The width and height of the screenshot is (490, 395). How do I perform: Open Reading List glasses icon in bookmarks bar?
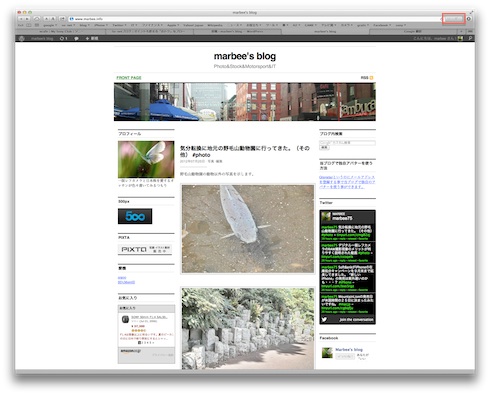click(x=21, y=25)
